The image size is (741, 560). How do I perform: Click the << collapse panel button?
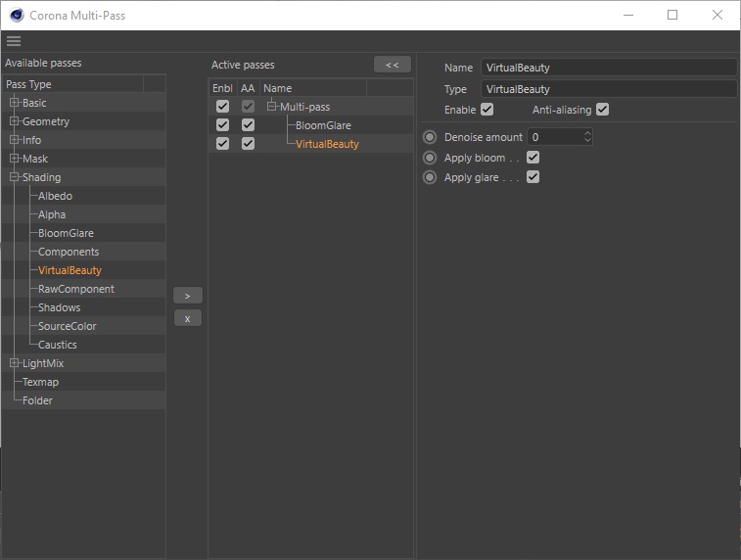point(393,65)
